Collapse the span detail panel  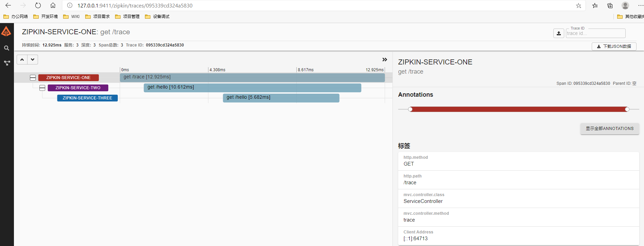385,60
